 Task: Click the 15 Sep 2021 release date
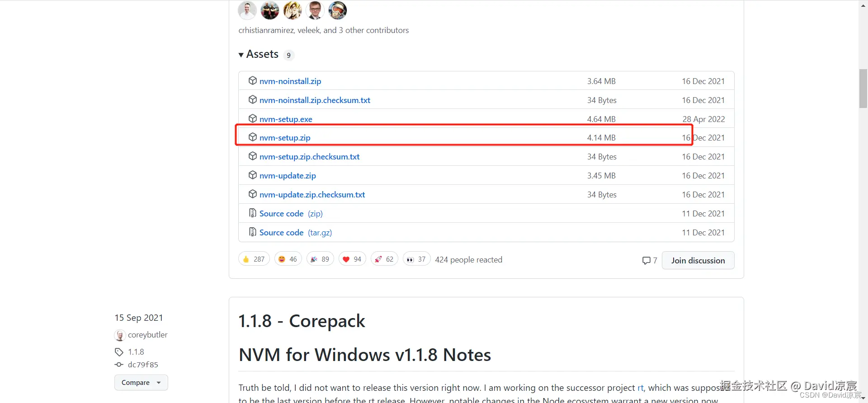[x=139, y=318]
